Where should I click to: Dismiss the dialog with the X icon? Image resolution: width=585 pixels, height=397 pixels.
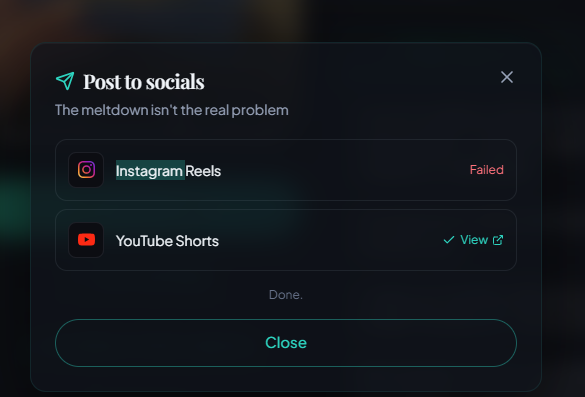(507, 77)
